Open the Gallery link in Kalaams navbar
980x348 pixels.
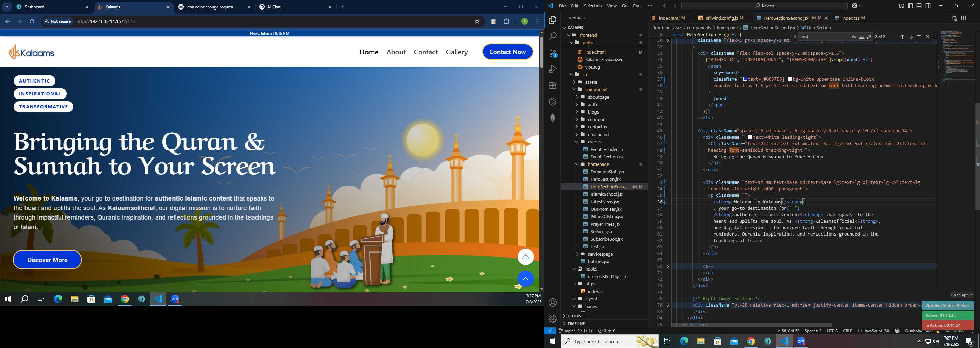click(x=457, y=52)
